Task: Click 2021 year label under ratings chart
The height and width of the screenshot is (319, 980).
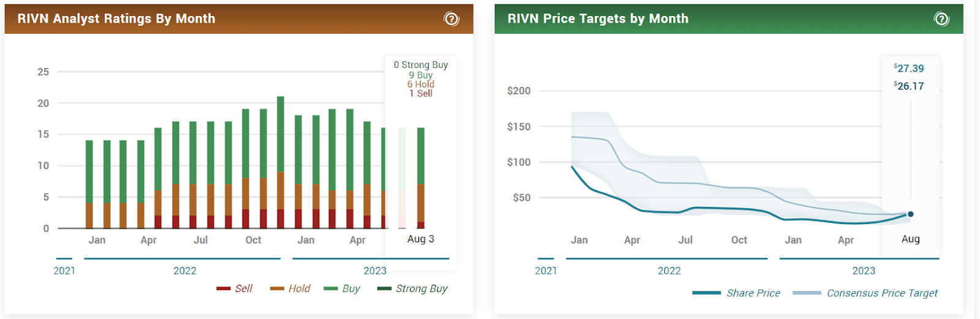Action: coord(64,271)
